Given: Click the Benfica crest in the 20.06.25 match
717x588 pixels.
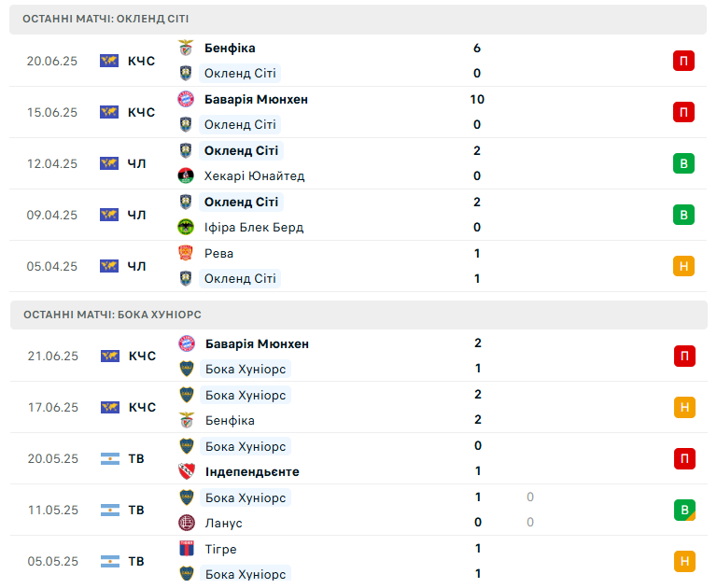Looking at the screenshot, I should (186, 48).
